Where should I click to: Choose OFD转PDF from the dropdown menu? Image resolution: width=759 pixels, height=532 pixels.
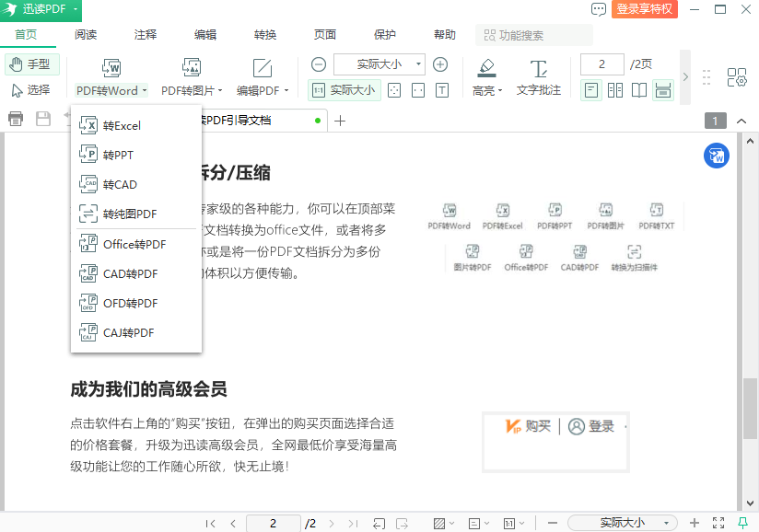point(136,304)
